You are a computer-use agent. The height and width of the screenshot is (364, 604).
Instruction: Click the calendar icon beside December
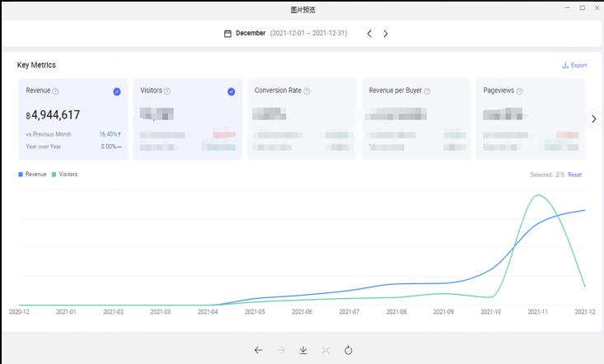point(228,34)
